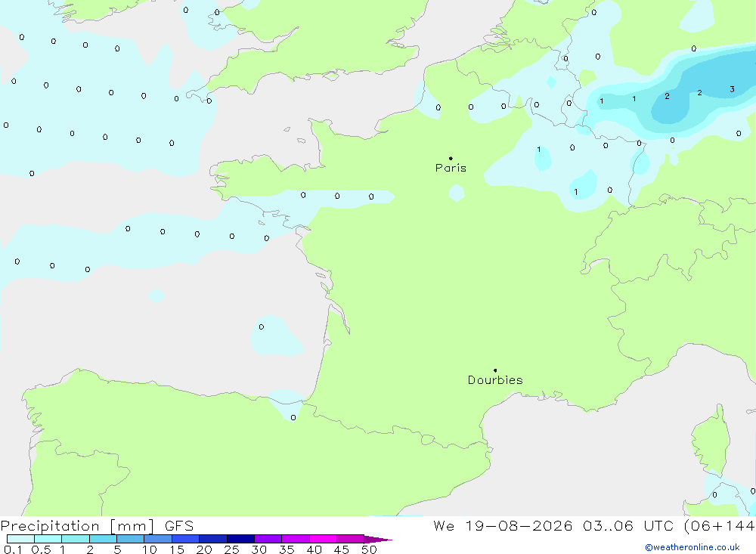Select the Paris location dot marker
Viewport: 756px width, 554px height.
point(451,158)
